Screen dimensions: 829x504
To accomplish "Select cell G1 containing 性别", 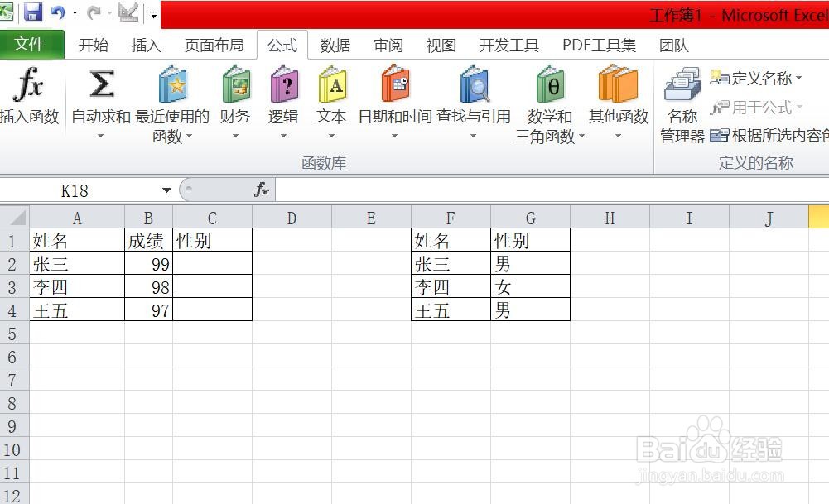I will click(x=530, y=240).
